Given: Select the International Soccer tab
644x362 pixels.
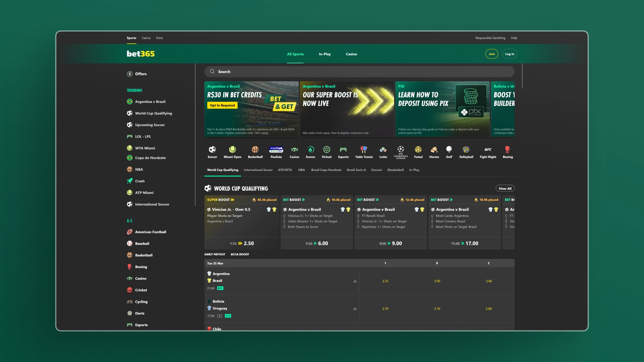Looking at the screenshot, I should click(x=258, y=170).
